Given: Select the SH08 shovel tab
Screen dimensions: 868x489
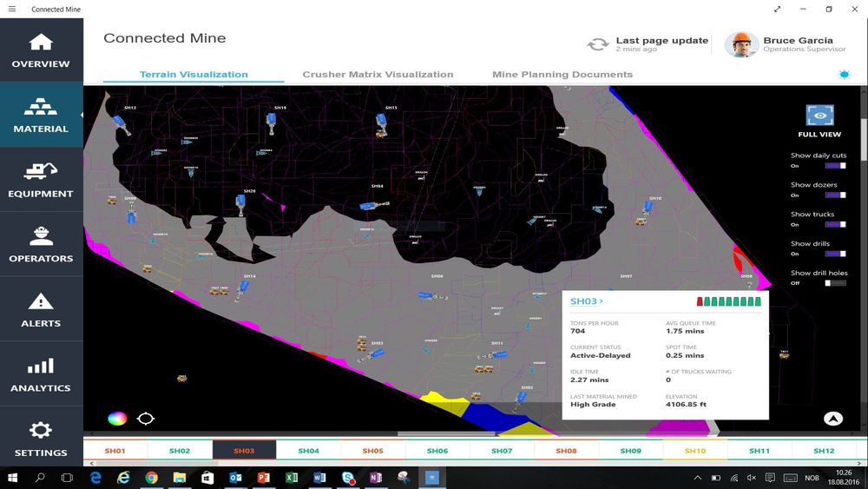Looking at the screenshot, I should point(566,451).
